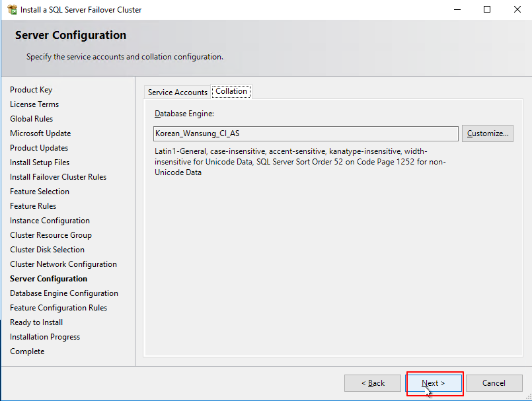Open the Feature Selection step
The height and width of the screenshot is (401, 532).
(39, 191)
